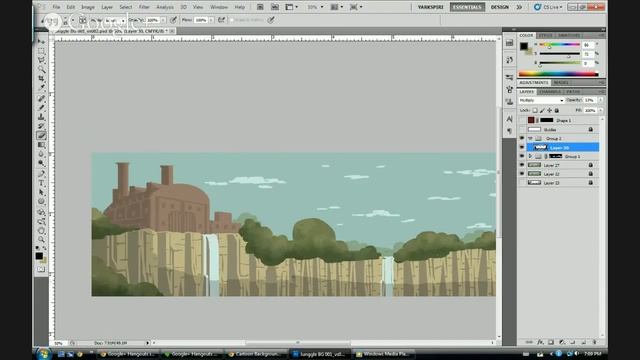Select the Essentials workspace button
The width and height of the screenshot is (640, 360).
467,7
